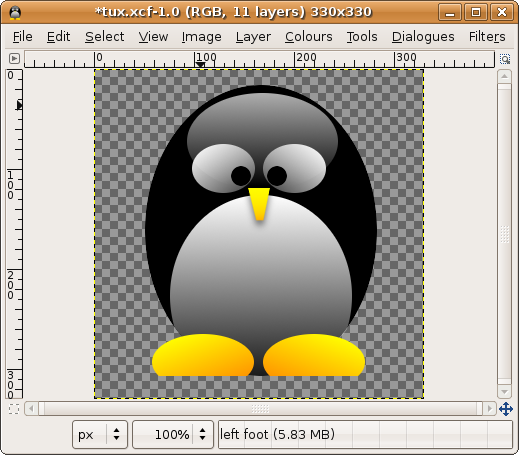
Task: Open the px units dropdown
Action: pos(100,435)
